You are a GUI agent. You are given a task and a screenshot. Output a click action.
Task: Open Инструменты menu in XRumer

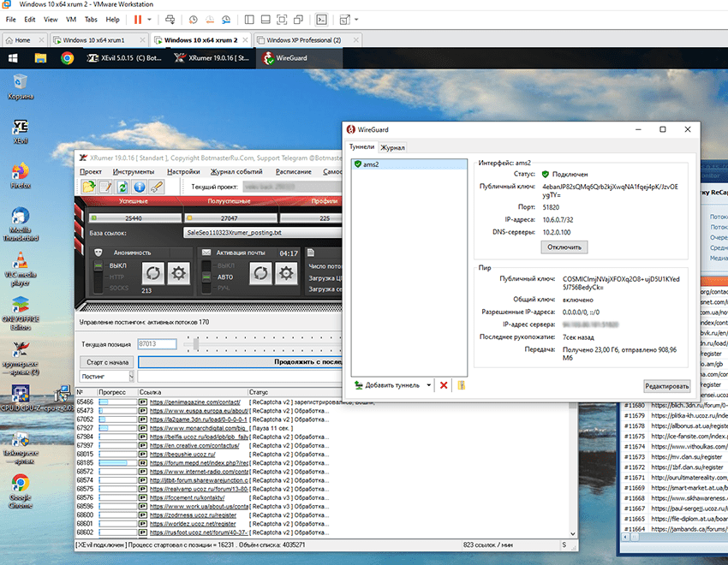pyautogui.click(x=134, y=171)
